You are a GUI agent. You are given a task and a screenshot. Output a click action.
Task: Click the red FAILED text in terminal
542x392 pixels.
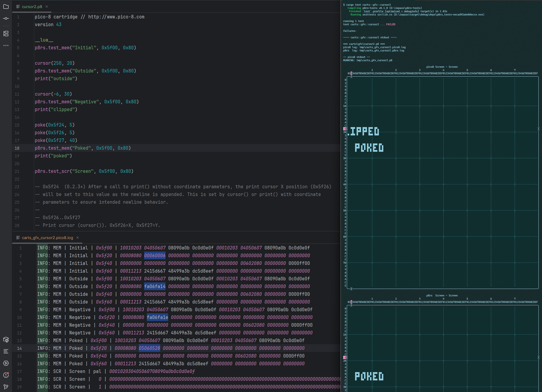point(390,24)
